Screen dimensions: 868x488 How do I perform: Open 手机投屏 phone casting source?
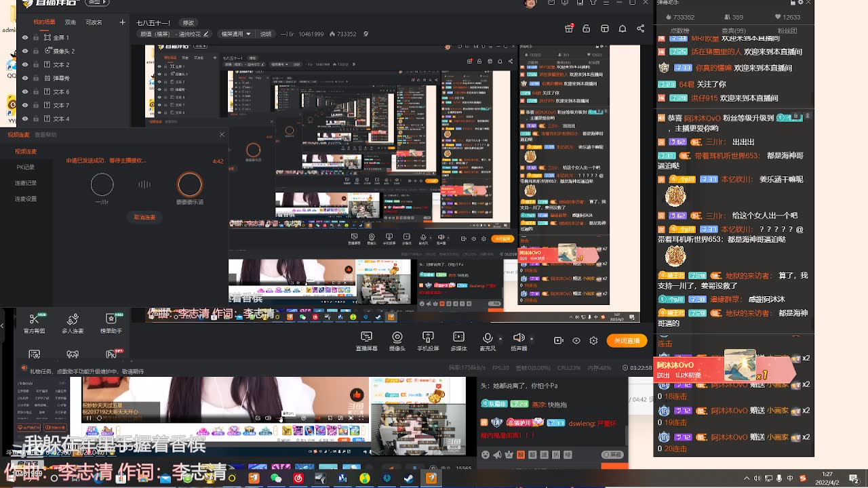click(x=428, y=342)
